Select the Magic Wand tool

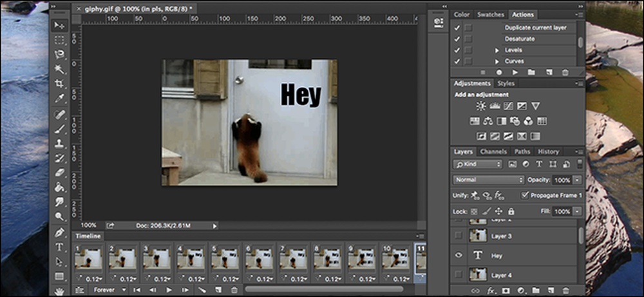[x=59, y=69]
